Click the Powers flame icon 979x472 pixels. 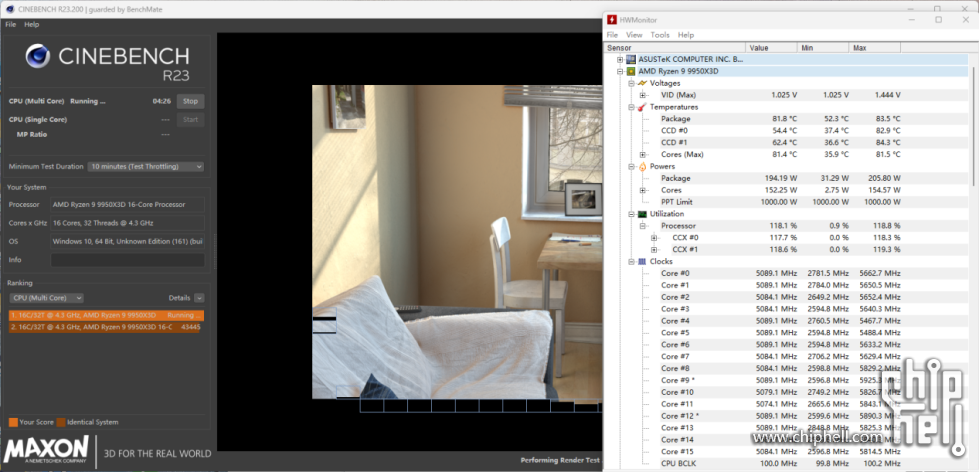click(x=642, y=166)
